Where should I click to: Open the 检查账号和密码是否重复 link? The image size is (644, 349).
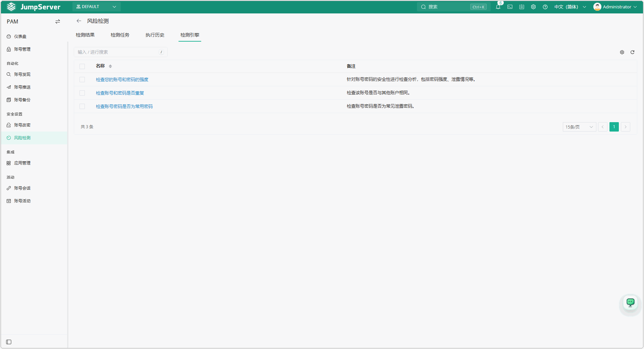tap(120, 93)
